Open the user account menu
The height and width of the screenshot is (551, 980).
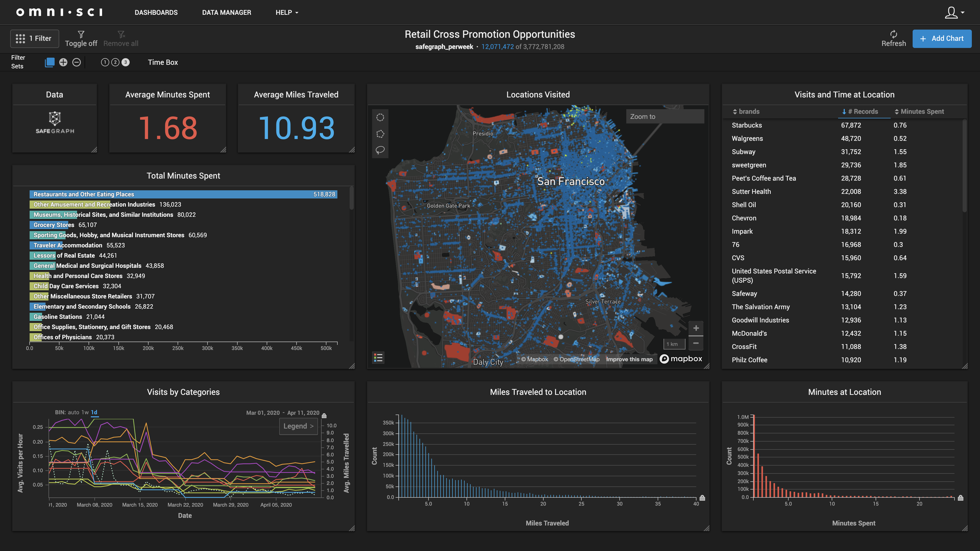pos(954,12)
